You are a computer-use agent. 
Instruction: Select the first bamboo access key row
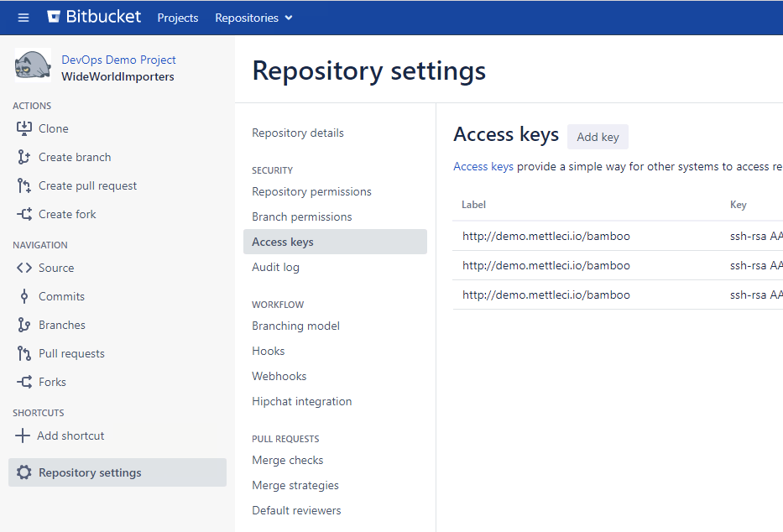[545, 236]
